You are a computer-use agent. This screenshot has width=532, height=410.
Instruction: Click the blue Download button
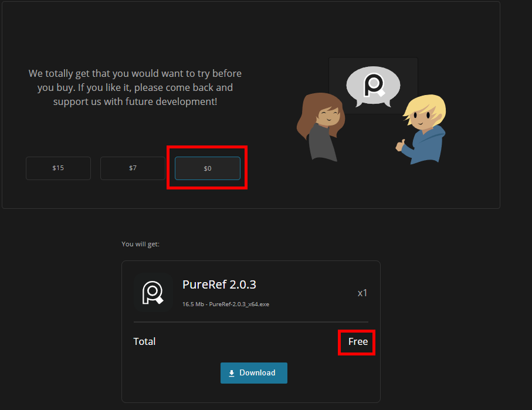click(x=254, y=373)
